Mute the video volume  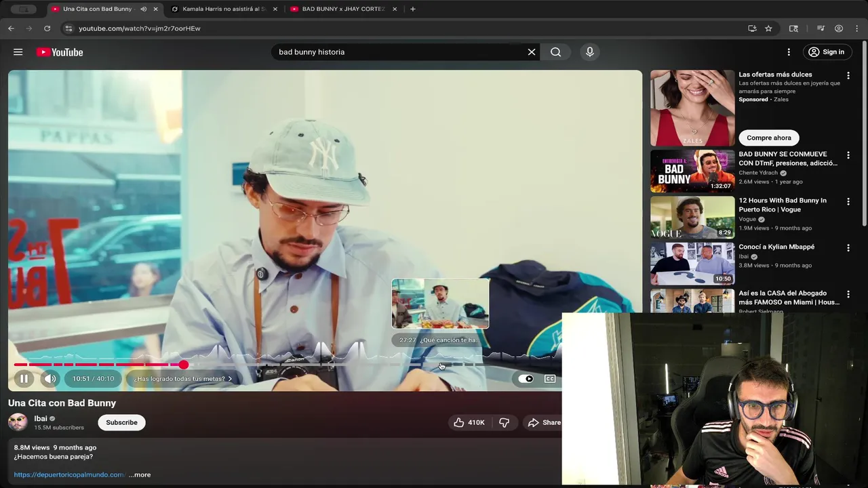(x=50, y=379)
